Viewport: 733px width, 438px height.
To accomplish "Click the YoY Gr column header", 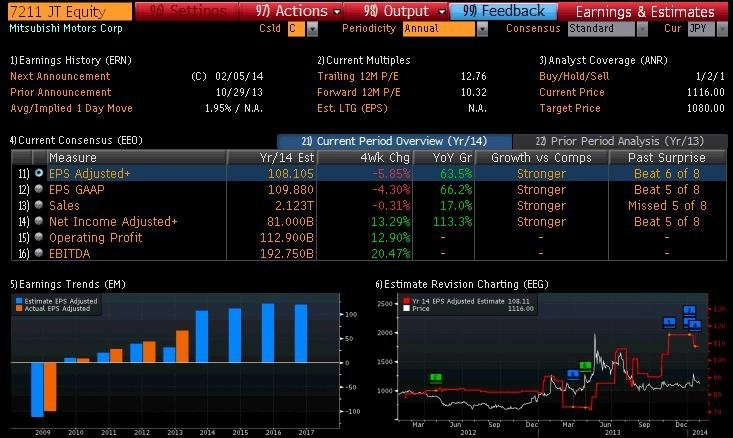I will point(444,158).
